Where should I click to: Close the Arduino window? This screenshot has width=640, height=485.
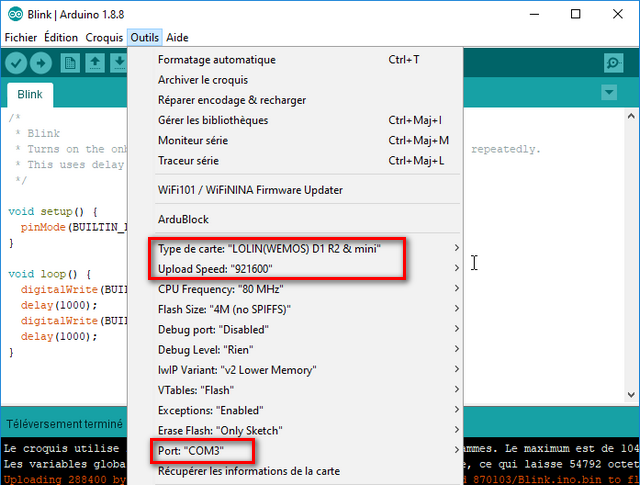pos(618,14)
